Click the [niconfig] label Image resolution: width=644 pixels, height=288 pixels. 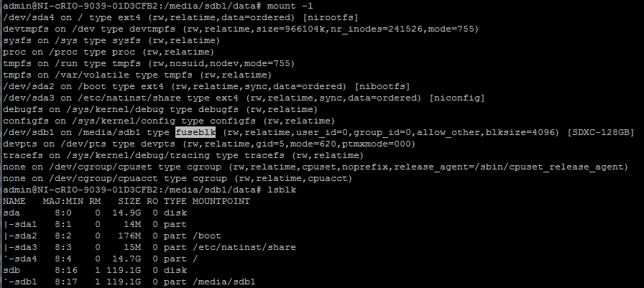[x=457, y=98]
